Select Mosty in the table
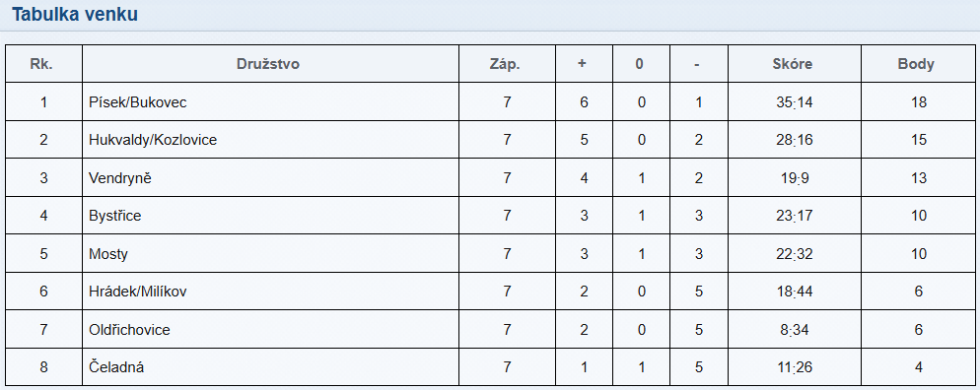This screenshot has width=980, height=390. click(108, 254)
